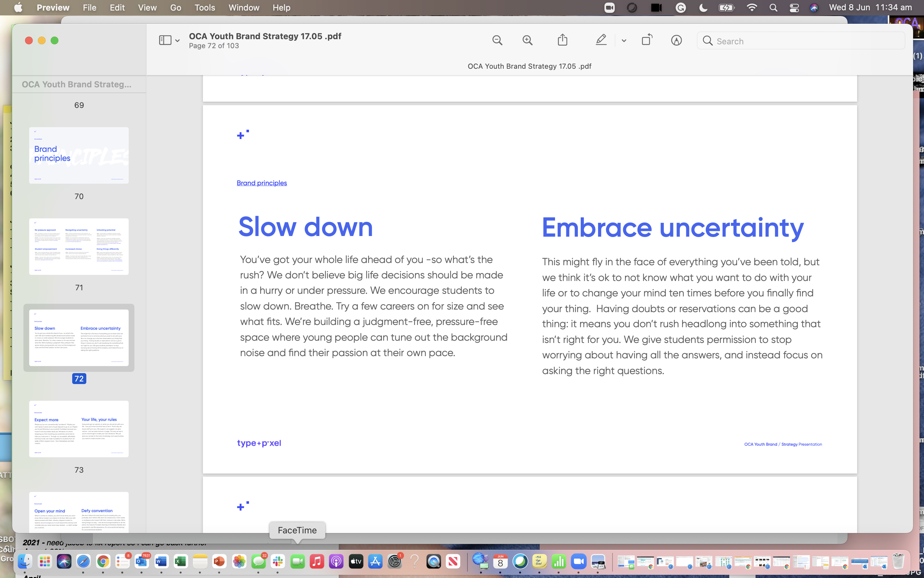The width and height of the screenshot is (924, 578).
Task: Click the Wi-Fi status icon
Action: [x=752, y=8]
